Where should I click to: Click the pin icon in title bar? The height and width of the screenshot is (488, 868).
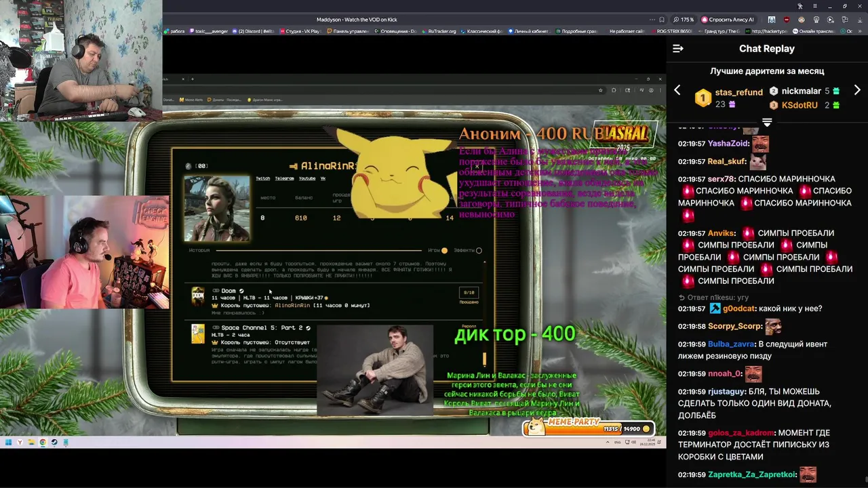pos(800,6)
